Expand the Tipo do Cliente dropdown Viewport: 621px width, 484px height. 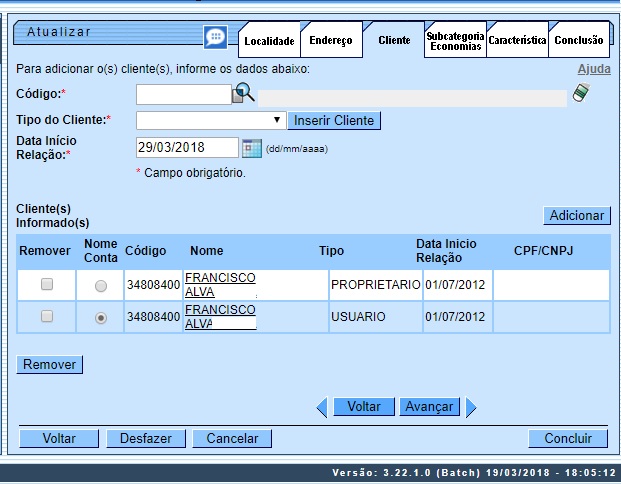tap(210, 120)
